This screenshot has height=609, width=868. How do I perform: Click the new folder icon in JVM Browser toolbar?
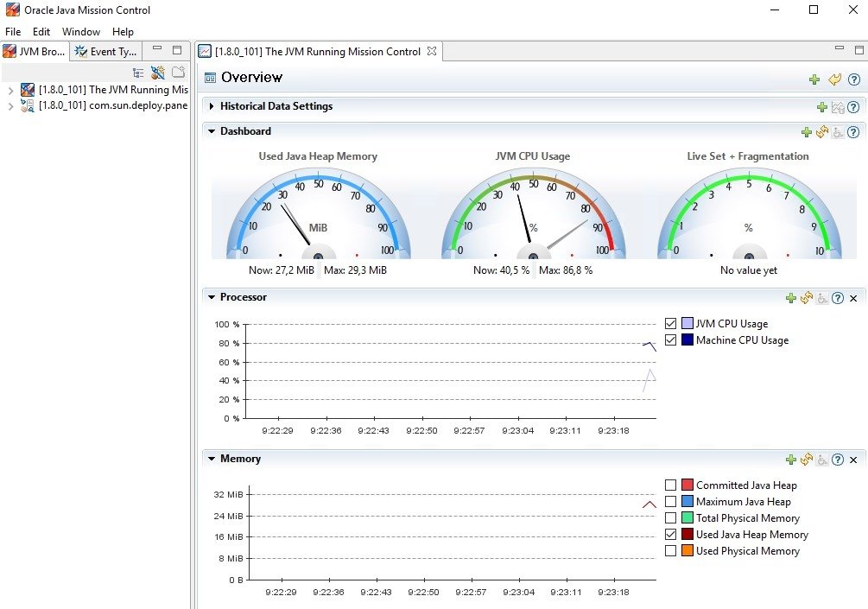coord(178,72)
